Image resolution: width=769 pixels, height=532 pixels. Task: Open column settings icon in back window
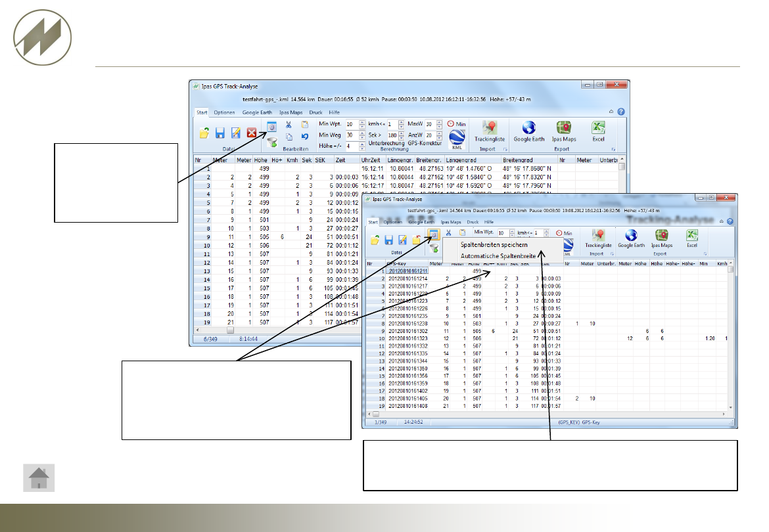click(271, 127)
